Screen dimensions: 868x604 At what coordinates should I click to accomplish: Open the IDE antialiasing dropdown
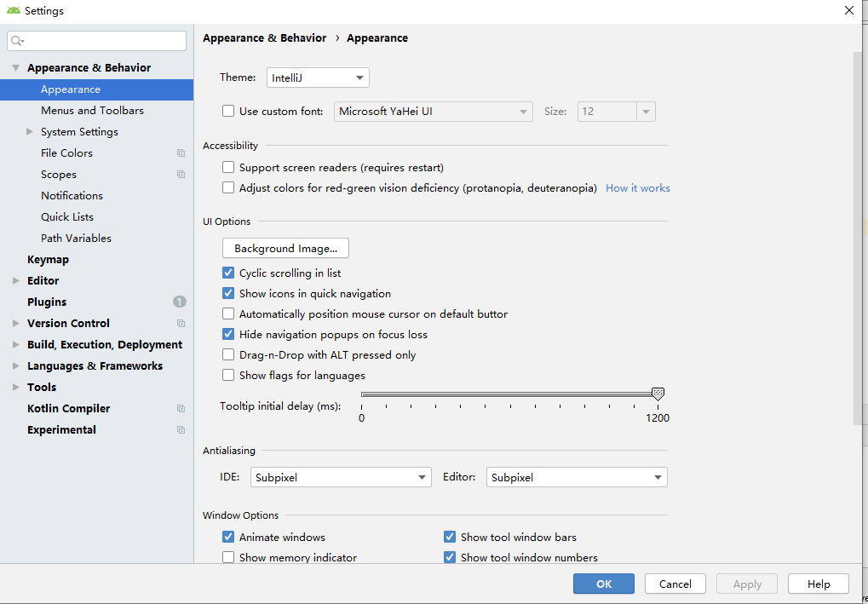click(341, 478)
